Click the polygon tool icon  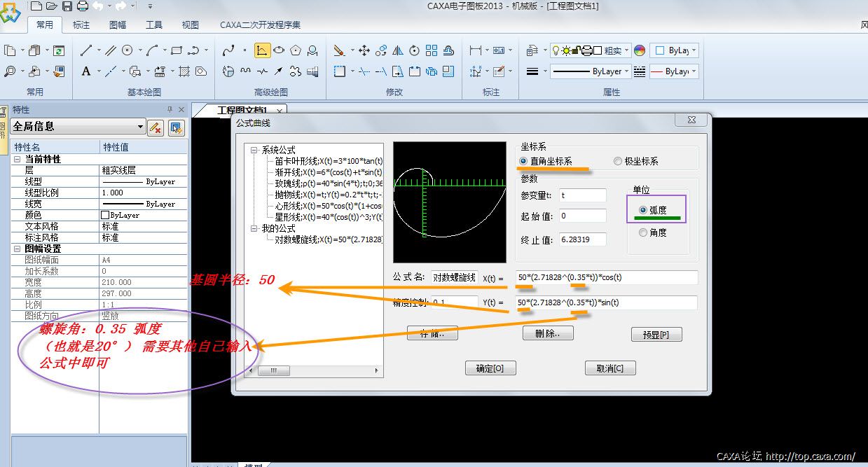point(296,50)
